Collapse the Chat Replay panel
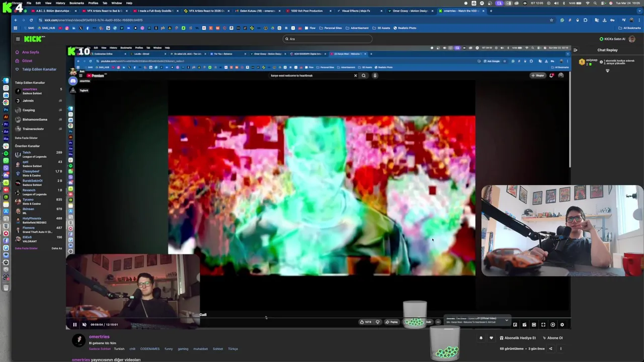 pyautogui.click(x=575, y=50)
